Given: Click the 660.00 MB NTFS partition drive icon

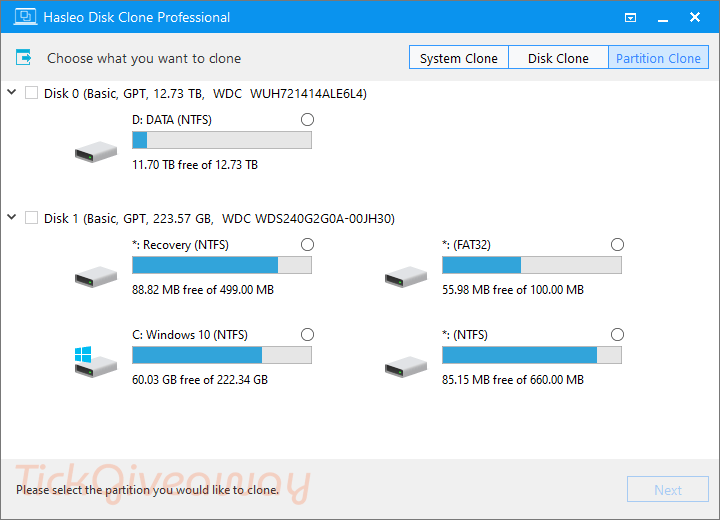Looking at the screenshot, I should coord(406,367).
